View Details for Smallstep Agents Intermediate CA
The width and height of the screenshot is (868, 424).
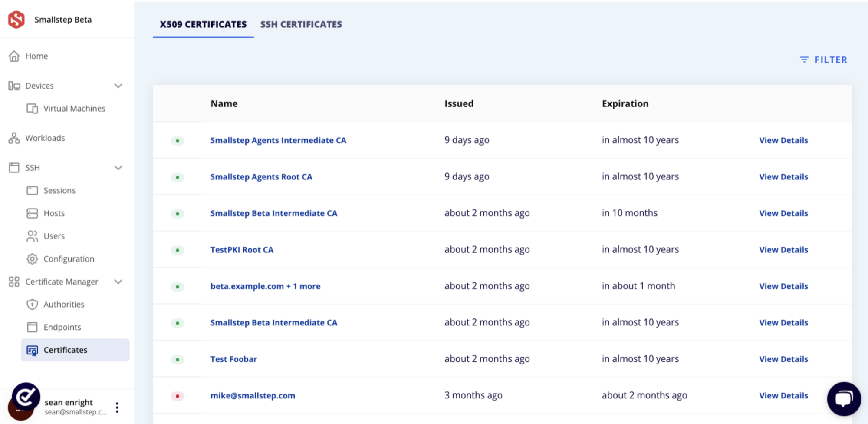783,140
